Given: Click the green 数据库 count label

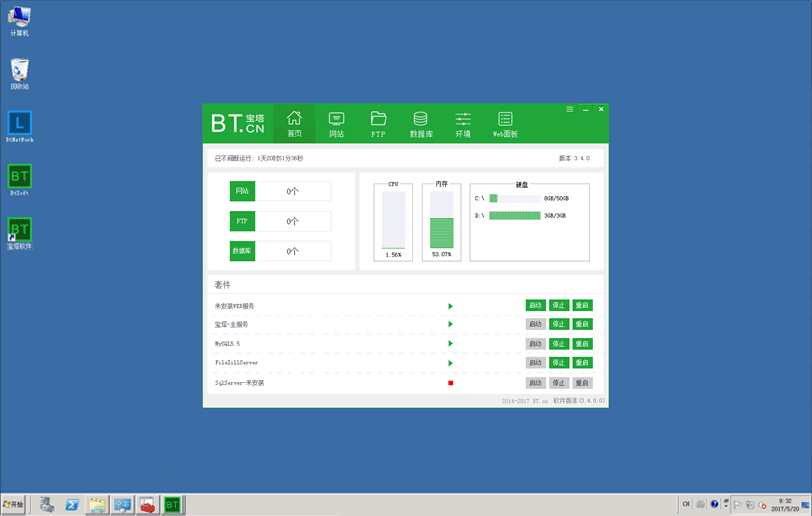Looking at the screenshot, I should click(243, 251).
